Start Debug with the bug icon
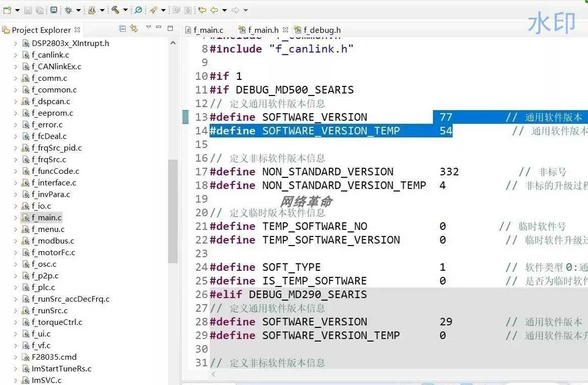 [x=68, y=10]
